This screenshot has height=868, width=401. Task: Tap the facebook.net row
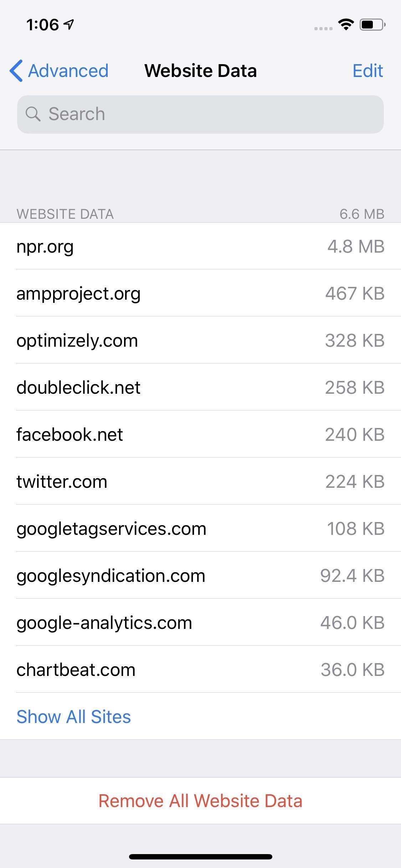click(200, 434)
